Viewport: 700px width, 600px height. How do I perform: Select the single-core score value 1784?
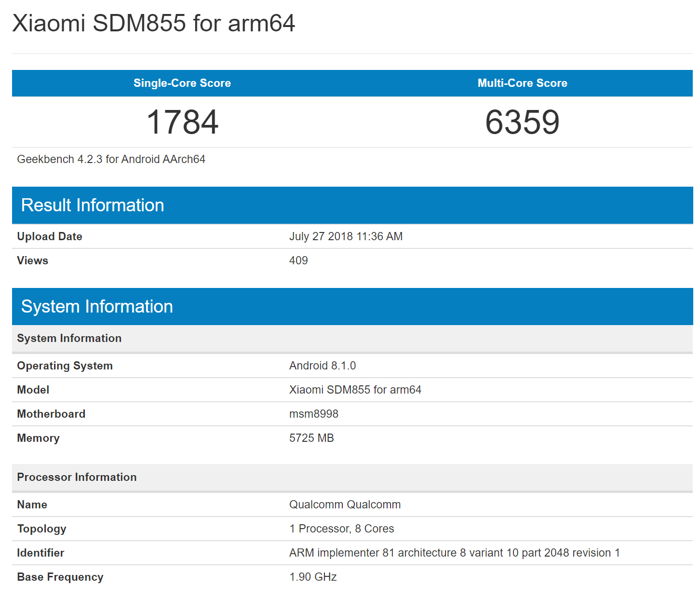click(x=182, y=122)
